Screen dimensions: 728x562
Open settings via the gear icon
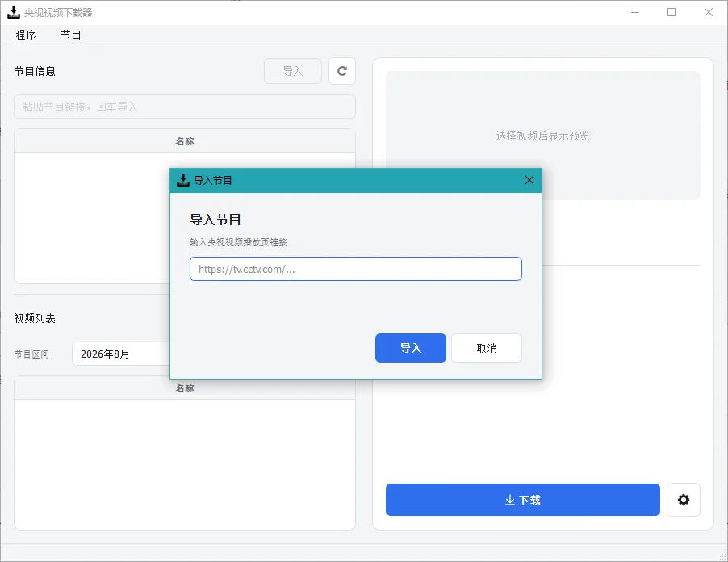[x=684, y=500]
